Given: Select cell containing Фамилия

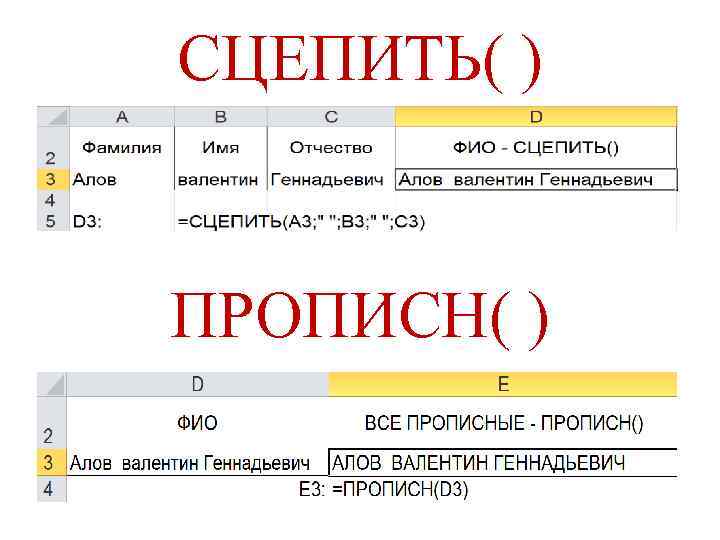Looking at the screenshot, I should pos(122,148).
